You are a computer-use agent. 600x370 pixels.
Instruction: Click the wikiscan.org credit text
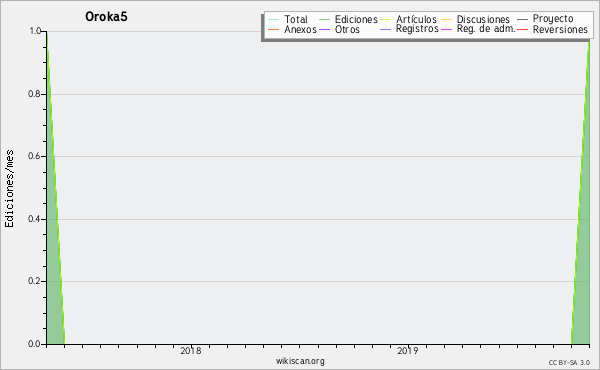tap(300, 361)
